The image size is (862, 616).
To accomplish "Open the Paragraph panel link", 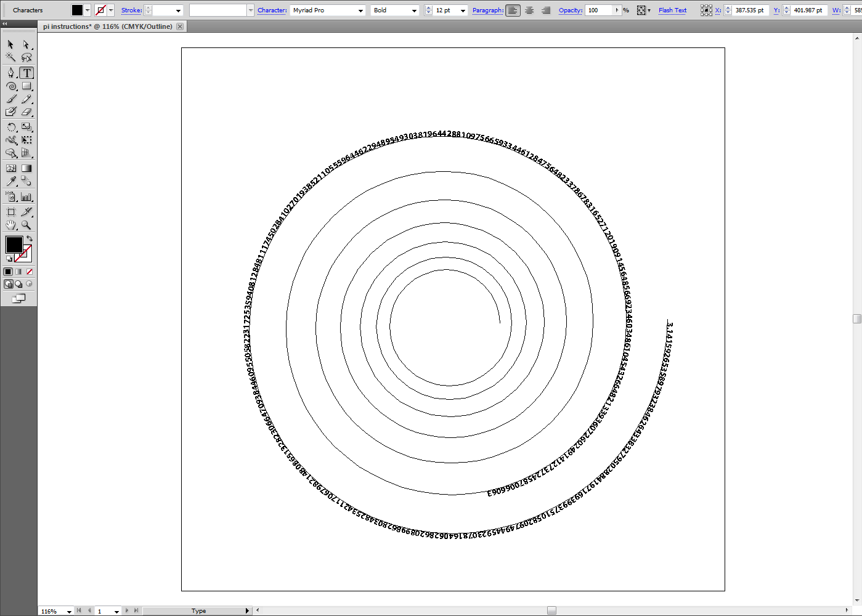I will (x=488, y=10).
